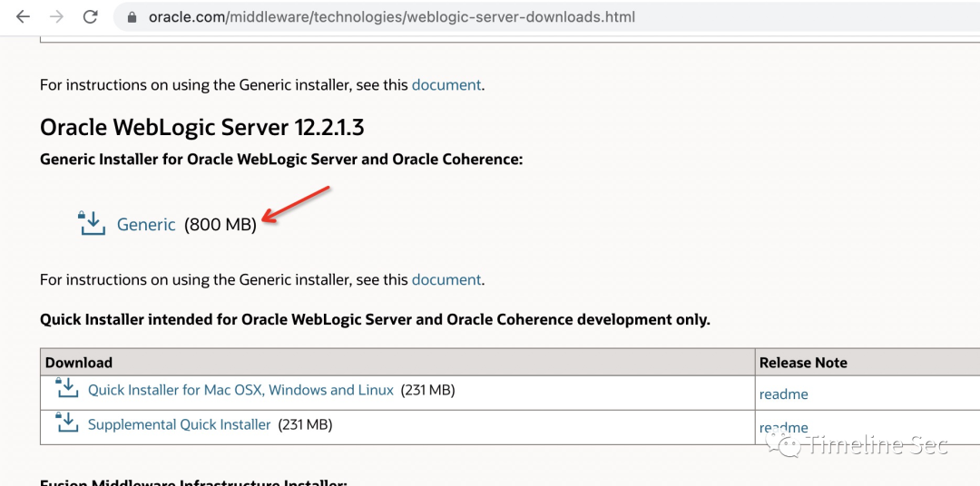Download the Generic 800 MB installer link
This screenshot has height=486, width=980.
click(x=146, y=225)
